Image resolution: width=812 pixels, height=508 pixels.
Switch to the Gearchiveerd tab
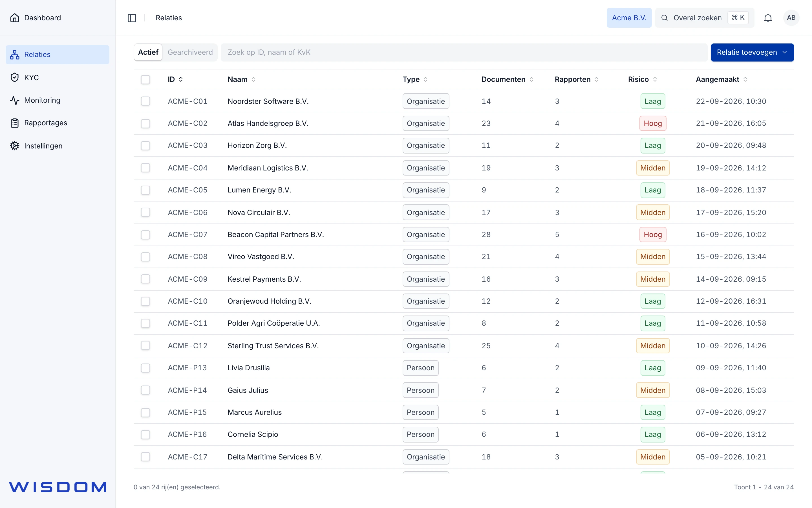(x=190, y=52)
